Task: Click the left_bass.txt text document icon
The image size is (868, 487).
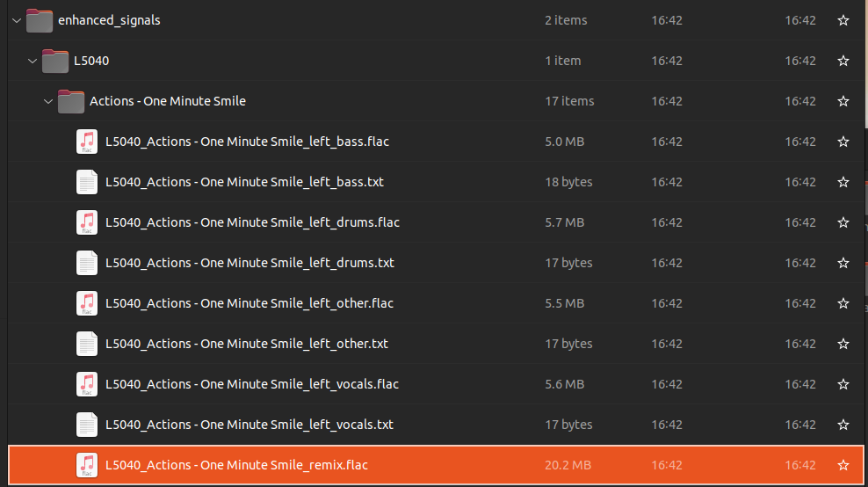Action: tap(87, 182)
